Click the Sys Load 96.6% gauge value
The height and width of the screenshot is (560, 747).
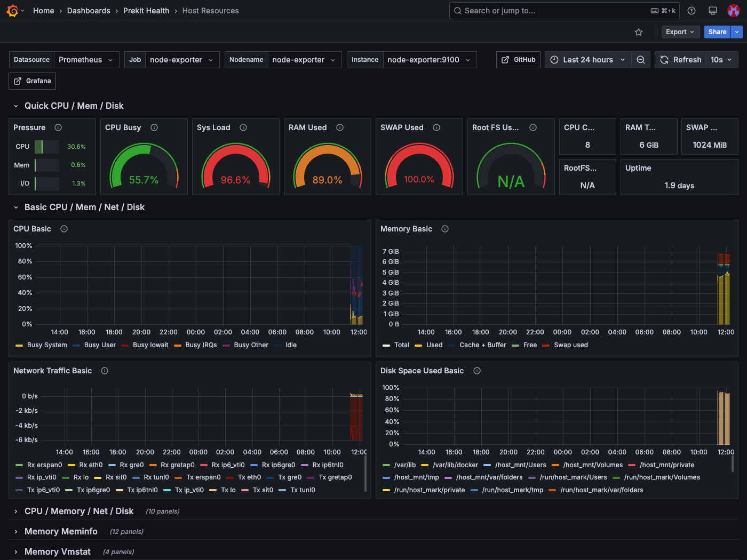tap(235, 180)
